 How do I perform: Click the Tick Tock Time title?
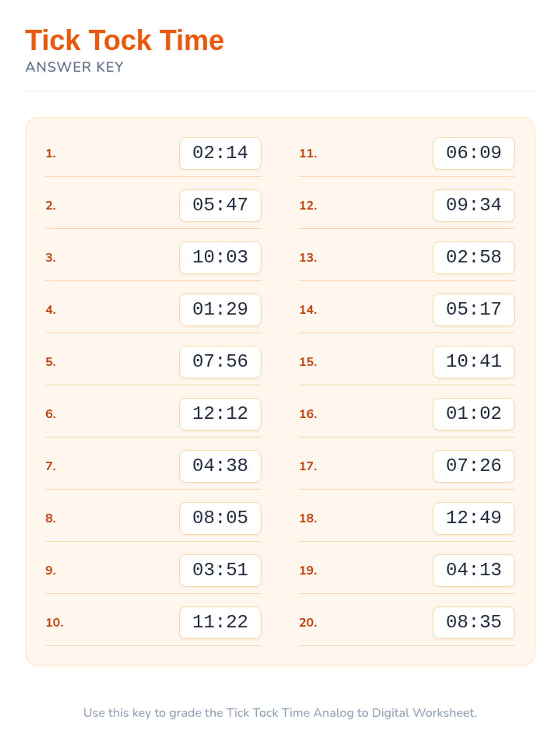(125, 40)
